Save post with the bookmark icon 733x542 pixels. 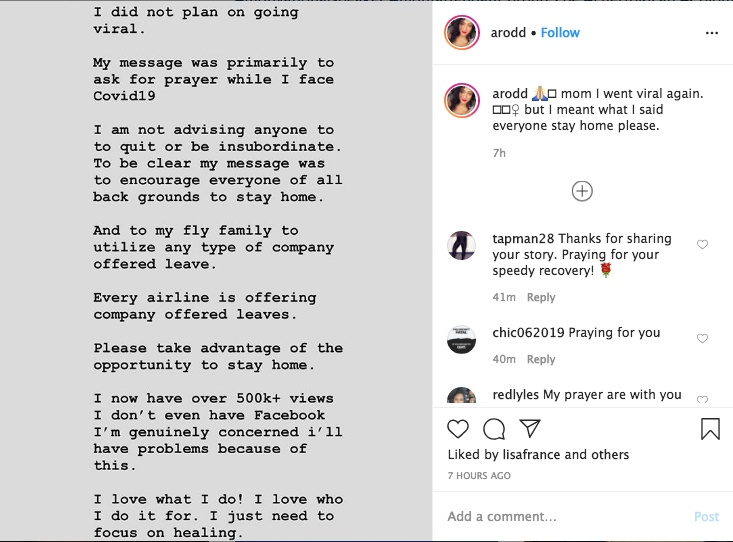pos(710,428)
